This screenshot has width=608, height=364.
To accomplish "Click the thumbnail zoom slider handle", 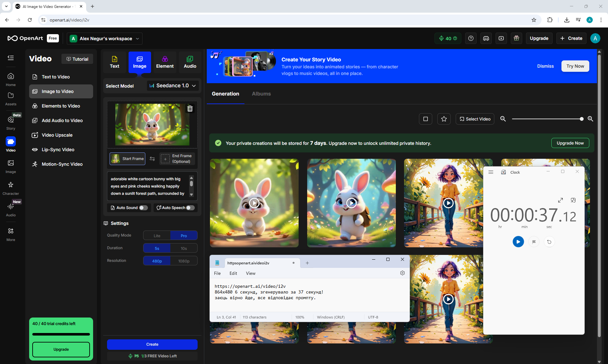I will tap(581, 119).
